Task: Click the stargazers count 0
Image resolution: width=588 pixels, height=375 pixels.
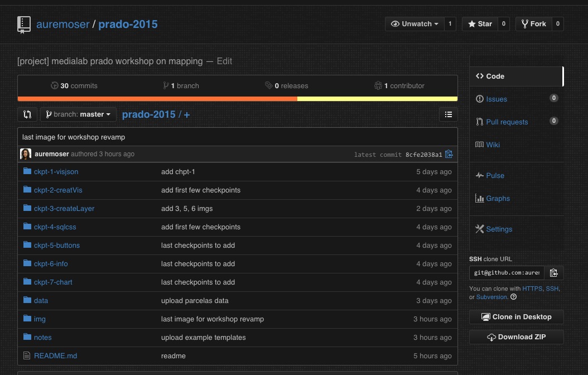Action: click(504, 24)
